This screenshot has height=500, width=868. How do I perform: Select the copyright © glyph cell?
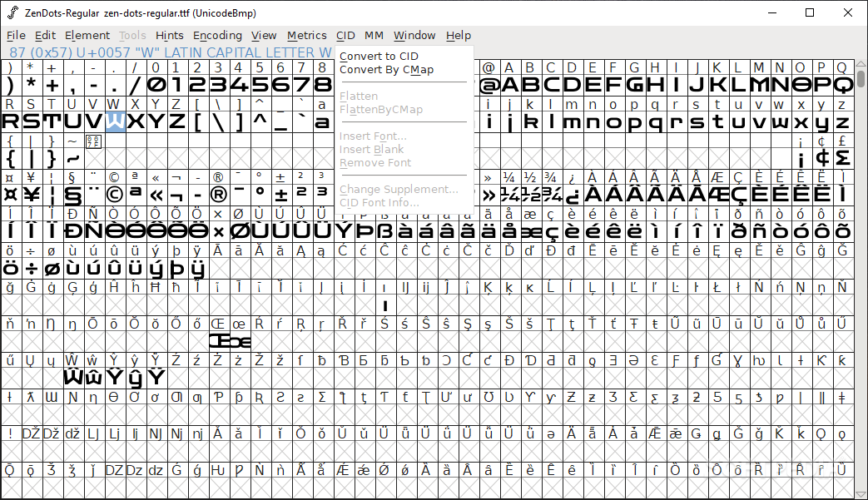[115, 195]
